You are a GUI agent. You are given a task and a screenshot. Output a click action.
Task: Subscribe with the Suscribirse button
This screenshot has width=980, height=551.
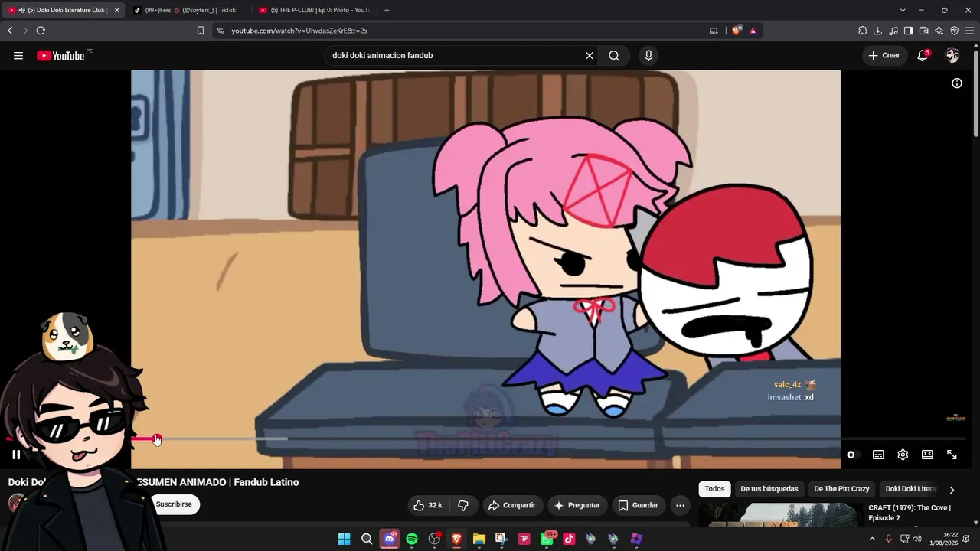point(174,504)
